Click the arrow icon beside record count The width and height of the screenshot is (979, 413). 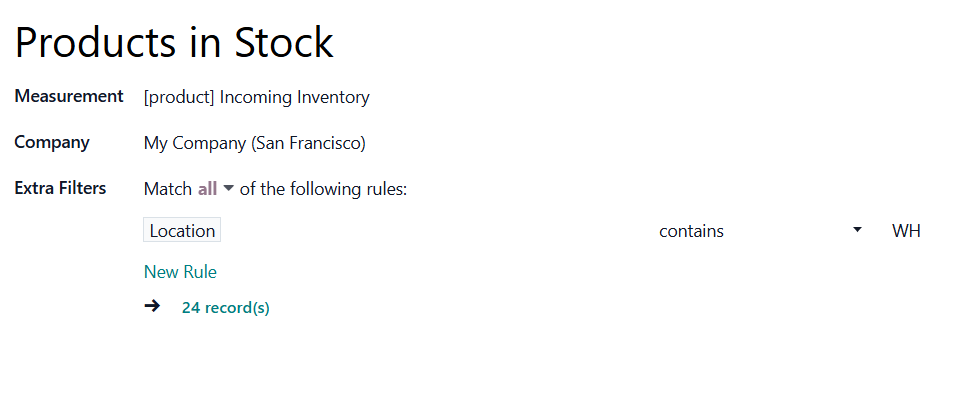(x=152, y=307)
